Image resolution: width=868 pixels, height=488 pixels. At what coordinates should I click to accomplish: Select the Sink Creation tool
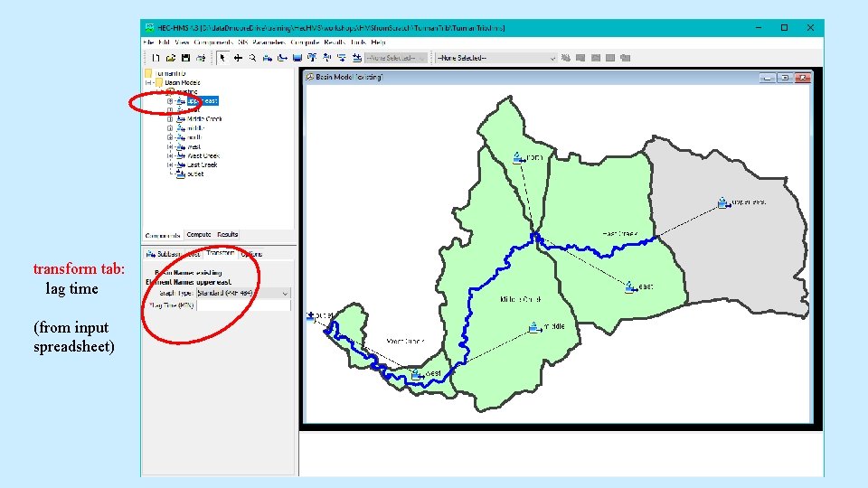point(357,58)
